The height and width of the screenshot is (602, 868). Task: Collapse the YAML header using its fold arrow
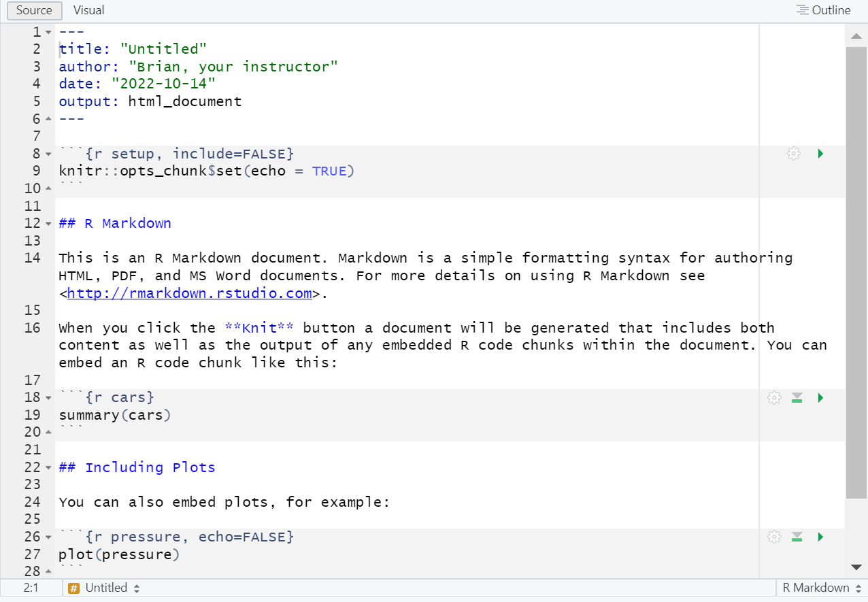(x=47, y=31)
